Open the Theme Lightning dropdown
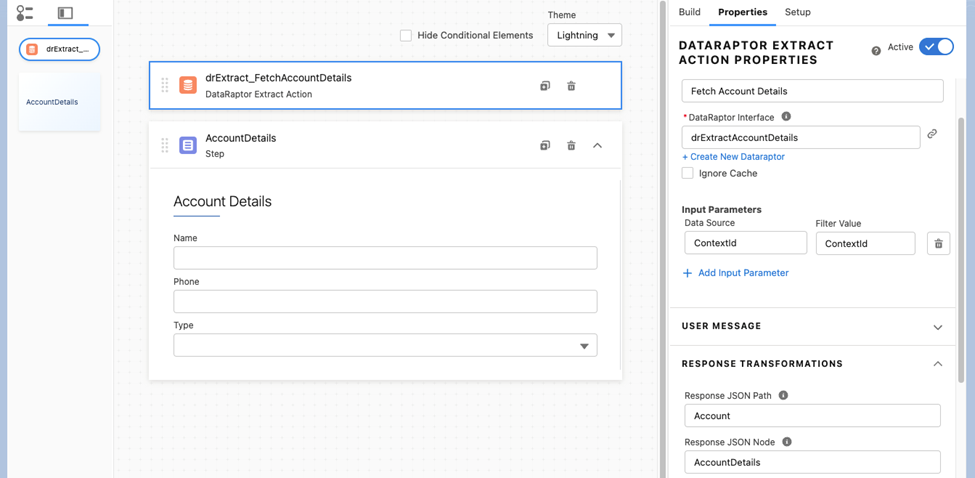 pos(585,35)
